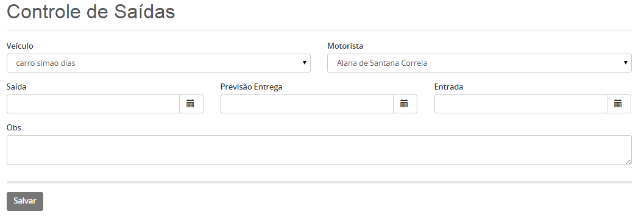The width and height of the screenshot is (644, 220).
Task: Open the Previsão Entrega calendar icon
Action: 405,104
